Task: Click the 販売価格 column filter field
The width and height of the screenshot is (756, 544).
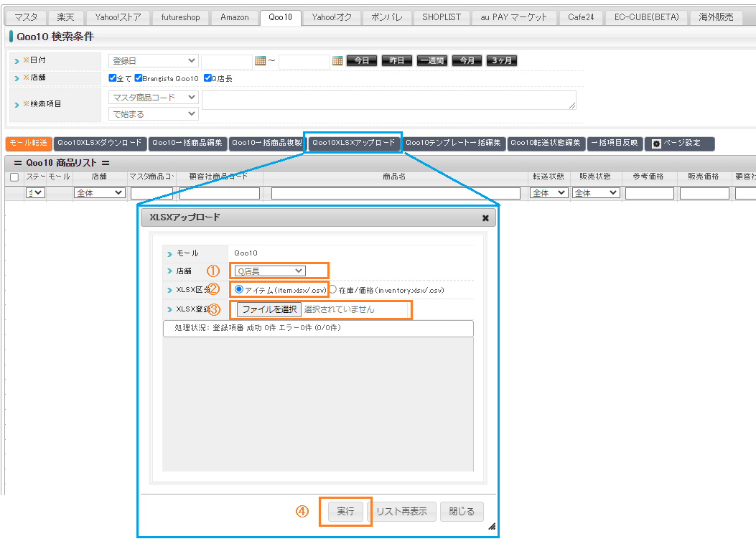Action: pyautogui.click(x=704, y=193)
